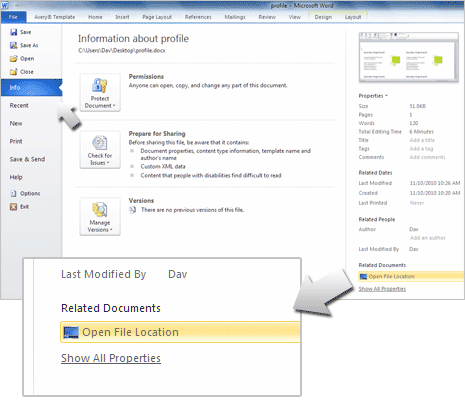Switch to the View tab
This screenshot has width=465, height=405.
(295, 17)
